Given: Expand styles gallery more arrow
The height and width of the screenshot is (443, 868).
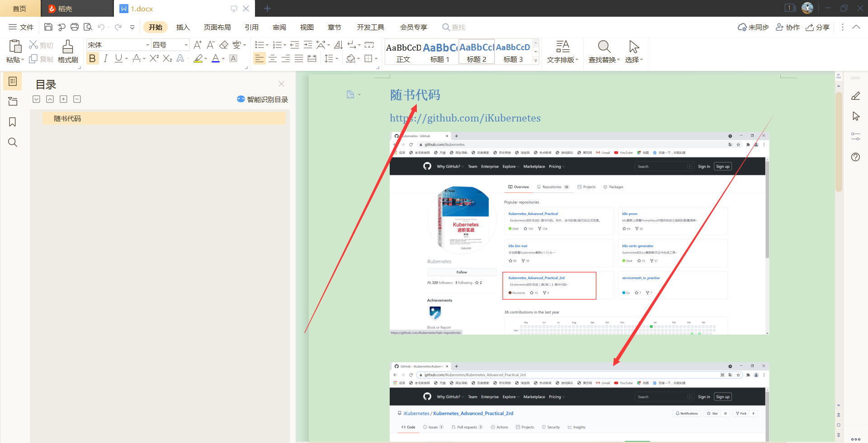Looking at the screenshot, I should tap(536, 60).
